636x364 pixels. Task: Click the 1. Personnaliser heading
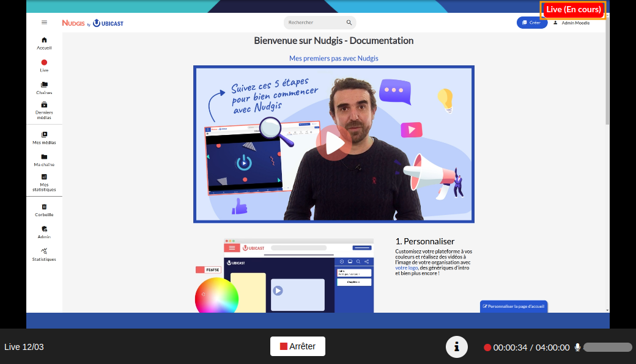coord(424,241)
